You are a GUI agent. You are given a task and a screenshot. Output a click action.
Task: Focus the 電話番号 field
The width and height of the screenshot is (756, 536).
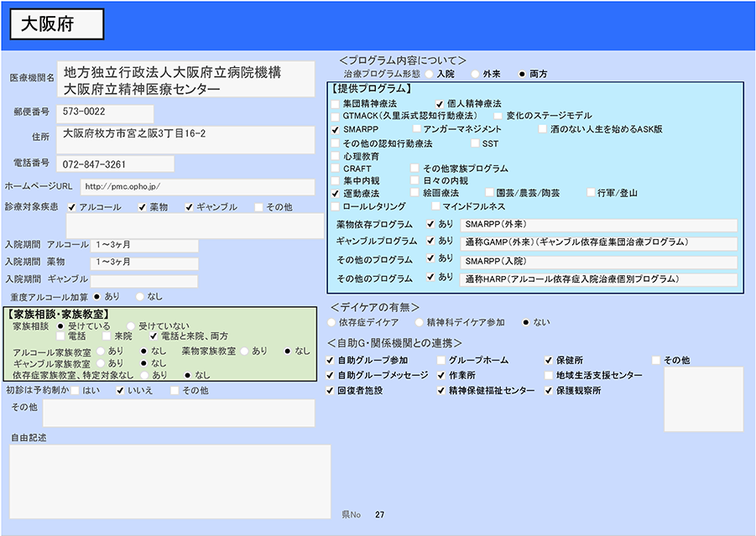(116, 164)
